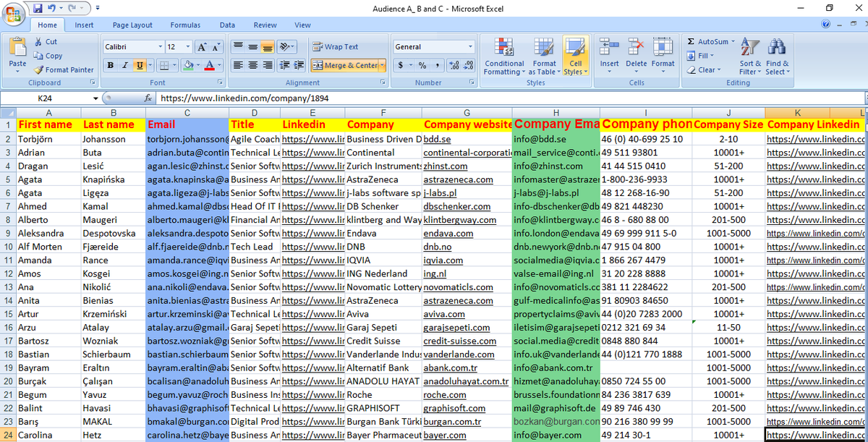Apply the cell borders button

164,65
